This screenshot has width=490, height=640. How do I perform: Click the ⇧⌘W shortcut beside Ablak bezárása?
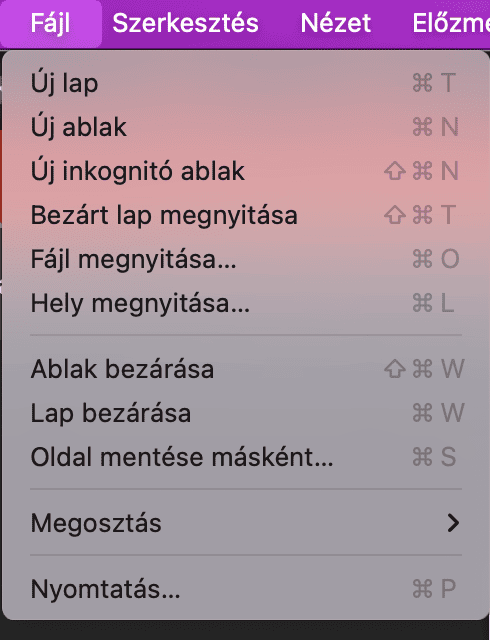click(x=424, y=369)
